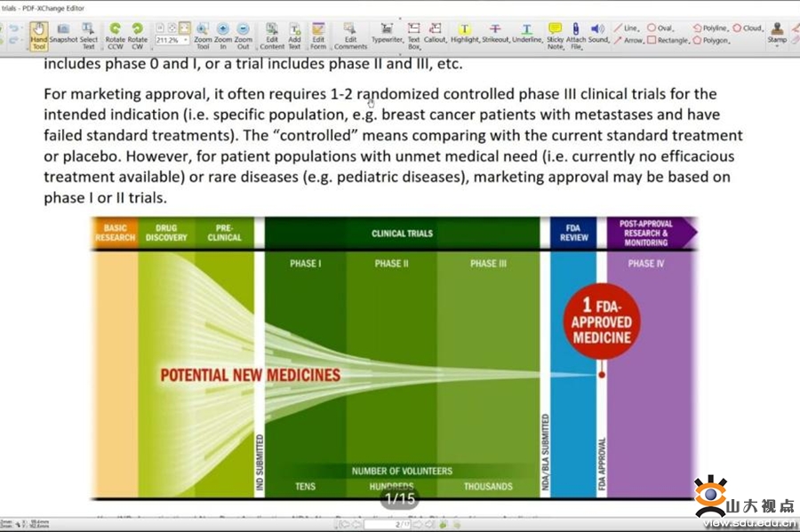Choose the Attach File tool
800x532 pixels.
tap(576, 35)
